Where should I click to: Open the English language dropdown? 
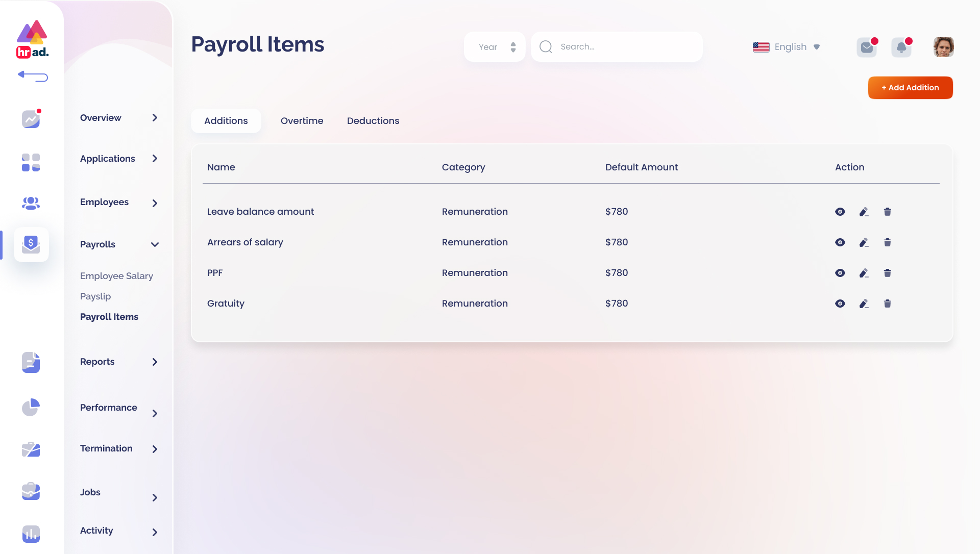coord(787,47)
